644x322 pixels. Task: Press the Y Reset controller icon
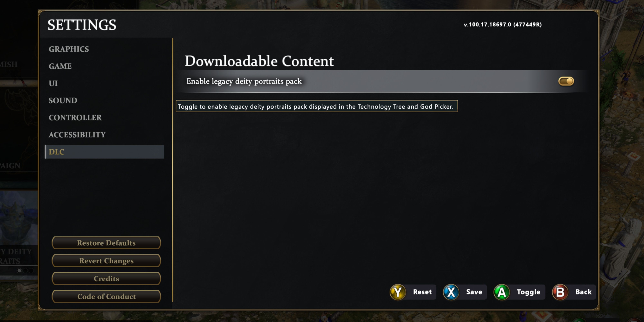pyautogui.click(x=397, y=292)
